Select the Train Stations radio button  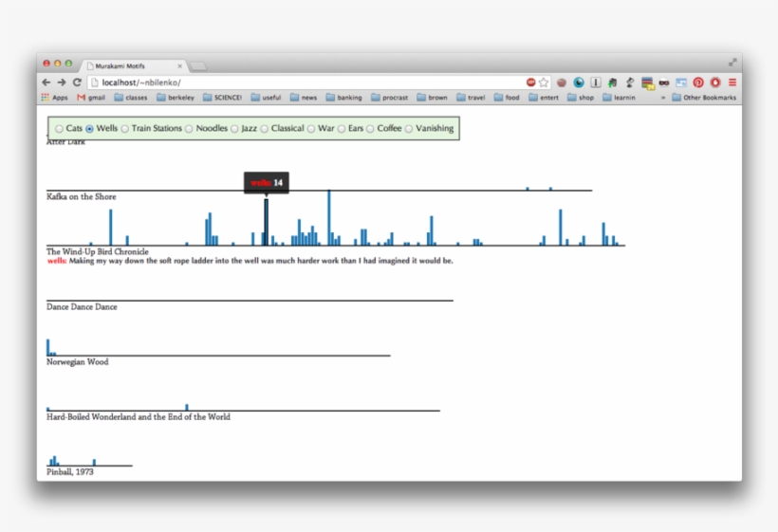(x=125, y=129)
